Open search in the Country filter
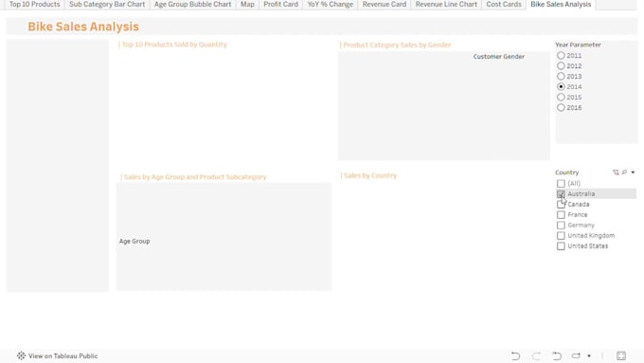Screen dimensions: 644x363 624,172
